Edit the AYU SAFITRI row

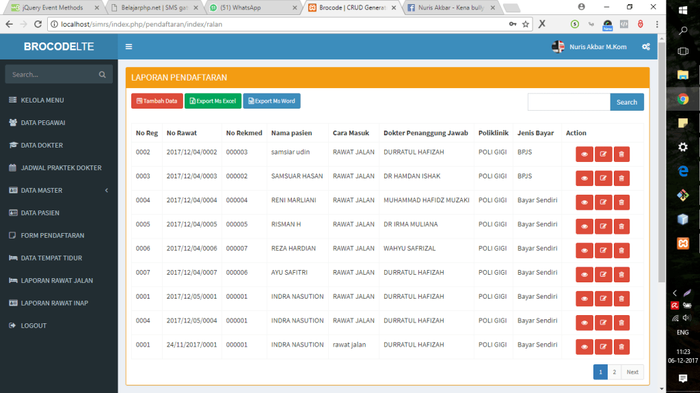[x=603, y=275]
